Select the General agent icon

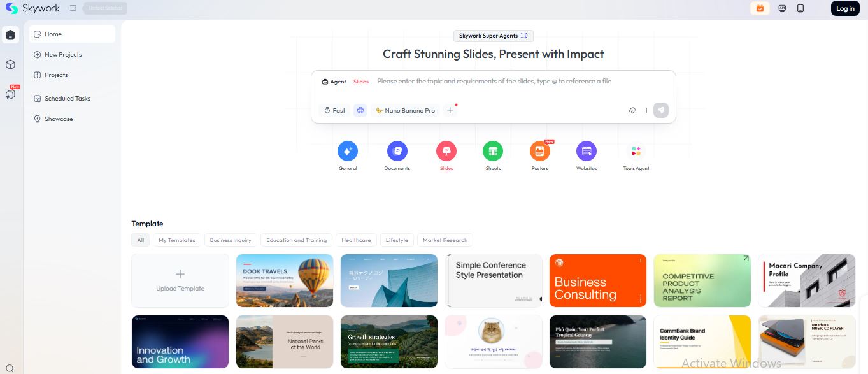(348, 152)
